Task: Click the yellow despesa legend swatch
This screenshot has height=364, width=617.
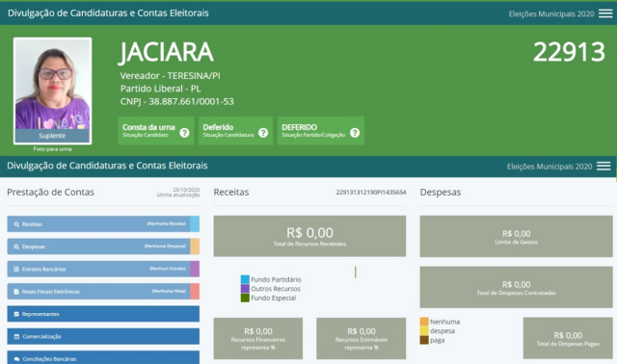Action: pos(424,330)
